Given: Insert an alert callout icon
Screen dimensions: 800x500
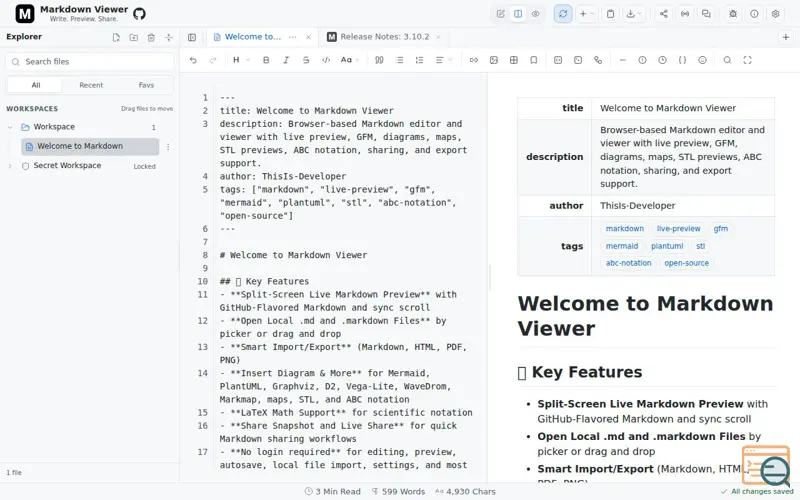Looking at the screenshot, I should pos(642,60).
